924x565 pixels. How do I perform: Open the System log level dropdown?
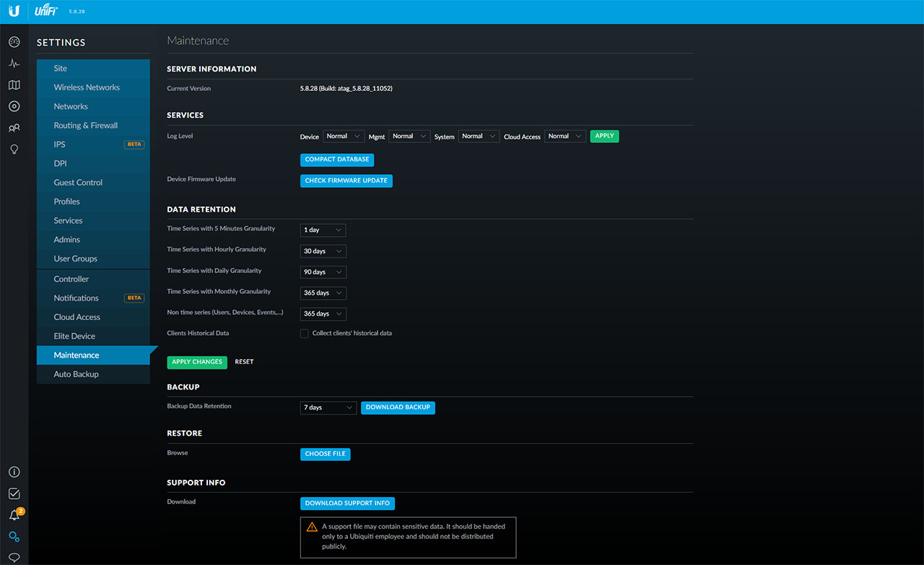point(479,136)
